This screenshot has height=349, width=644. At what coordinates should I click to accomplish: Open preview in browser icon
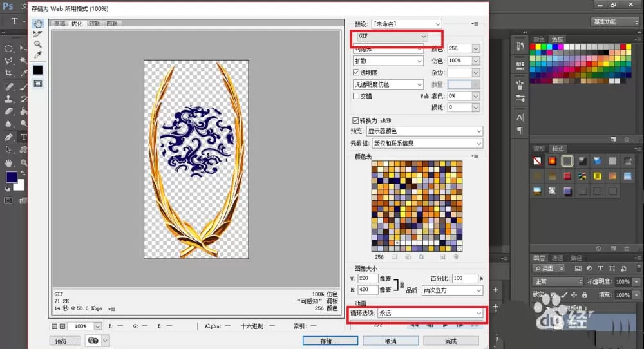click(x=93, y=341)
